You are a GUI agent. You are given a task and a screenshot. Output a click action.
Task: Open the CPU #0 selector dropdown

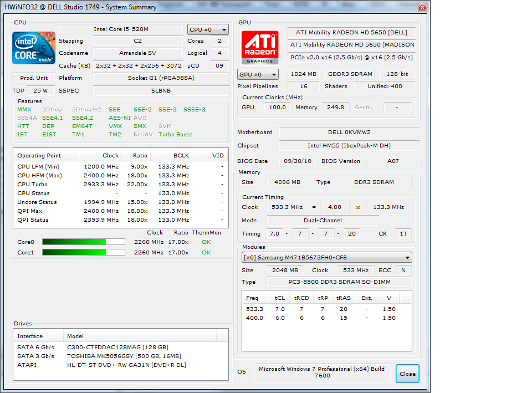208,29
